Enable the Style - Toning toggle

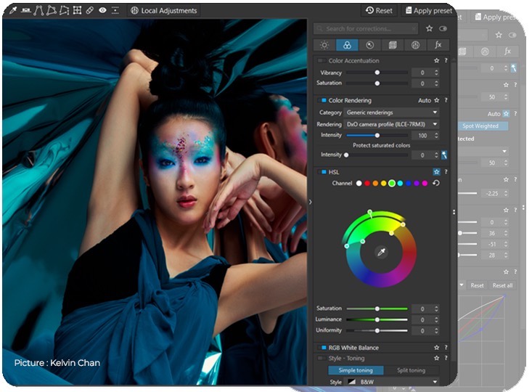click(x=322, y=359)
